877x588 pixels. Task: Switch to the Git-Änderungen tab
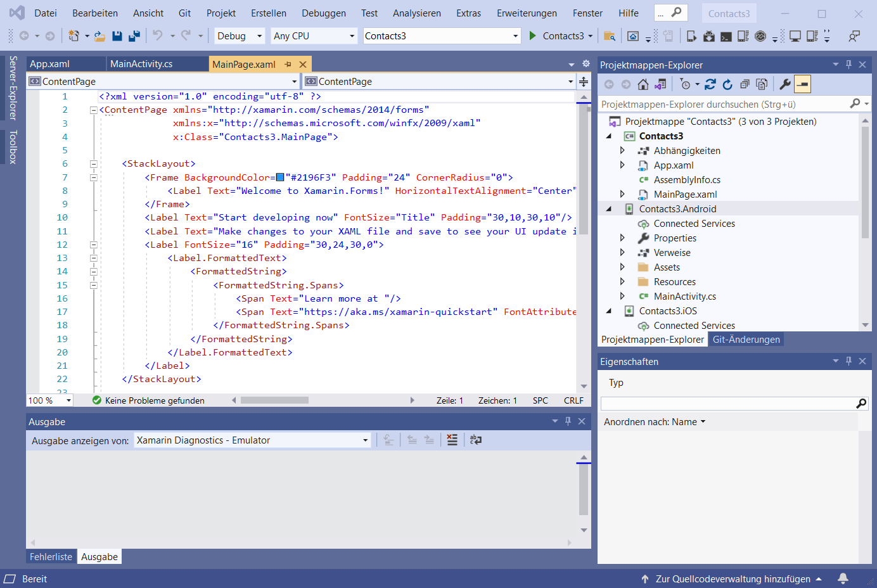pyautogui.click(x=746, y=340)
